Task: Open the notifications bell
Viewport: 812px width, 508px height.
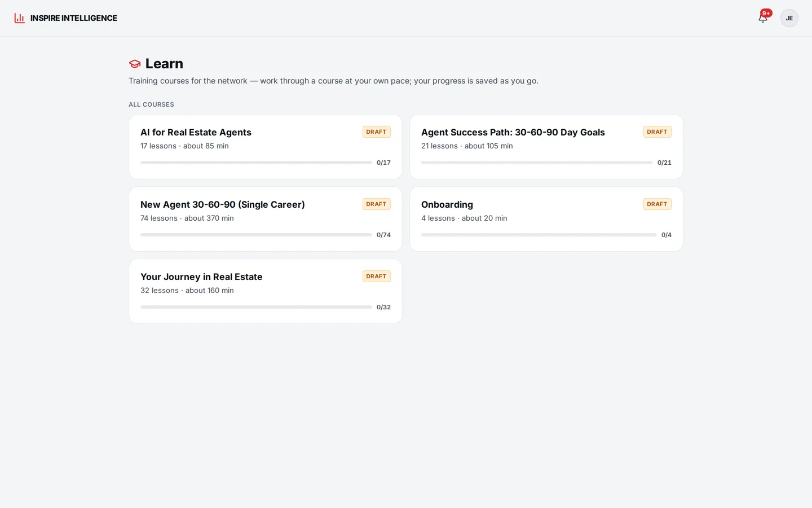Action: 763,18
